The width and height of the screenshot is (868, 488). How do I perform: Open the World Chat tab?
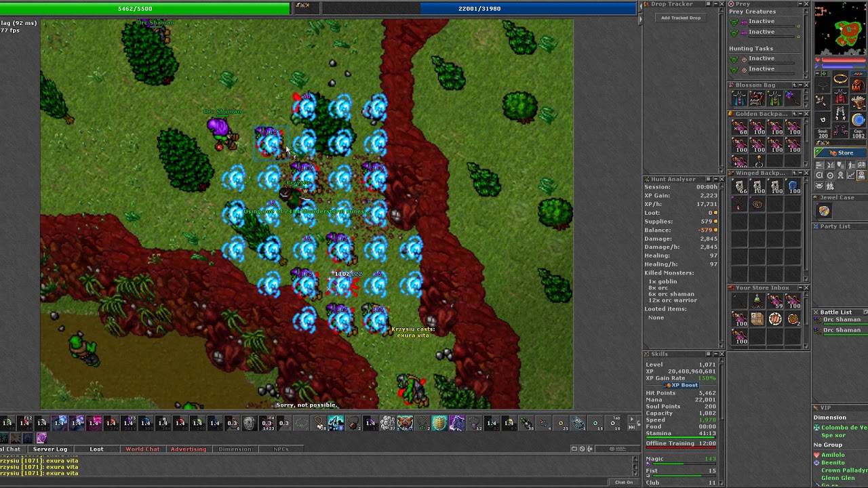click(x=142, y=449)
